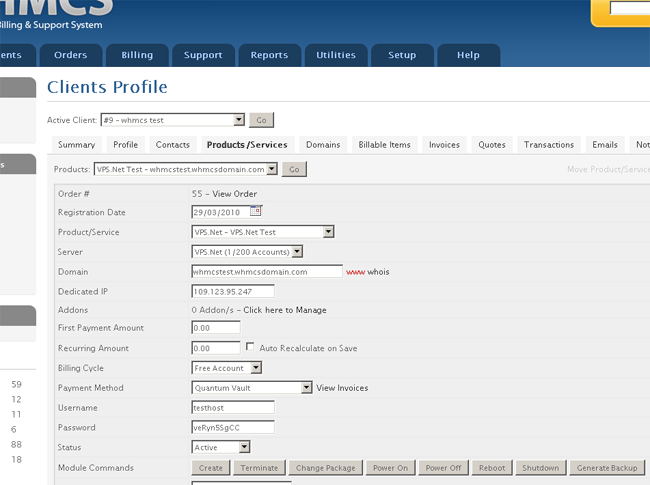Click the Click here to Manage addons link

pos(285,310)
